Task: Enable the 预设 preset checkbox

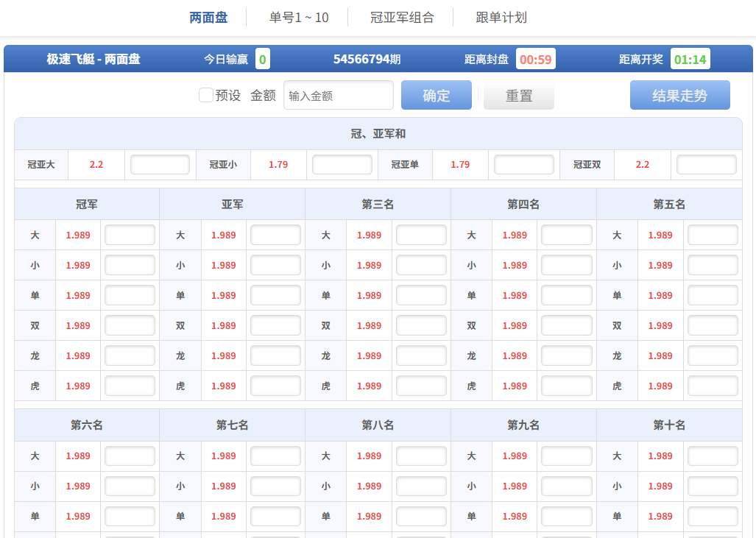Action: (205, 95)
